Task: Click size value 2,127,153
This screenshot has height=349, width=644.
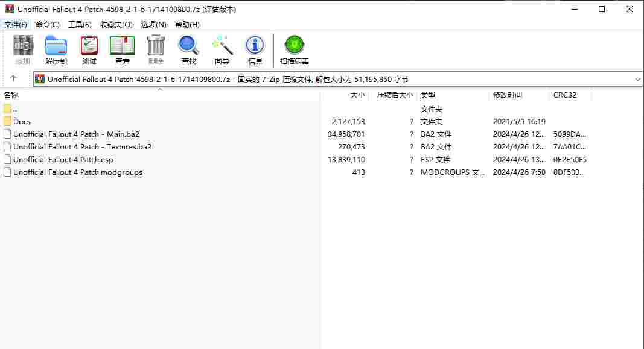Action: (348, 121)
